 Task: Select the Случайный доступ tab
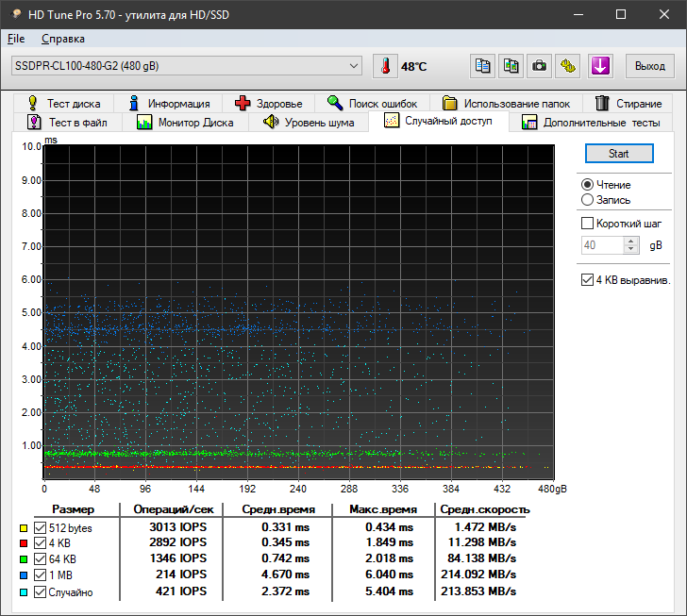tap(439, 121)
